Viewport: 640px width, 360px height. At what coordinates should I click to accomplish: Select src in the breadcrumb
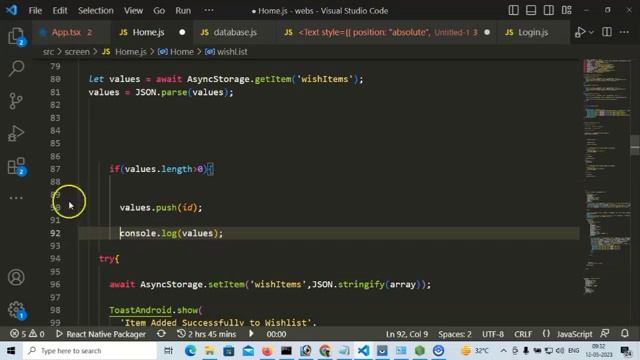tap(48, 52)
